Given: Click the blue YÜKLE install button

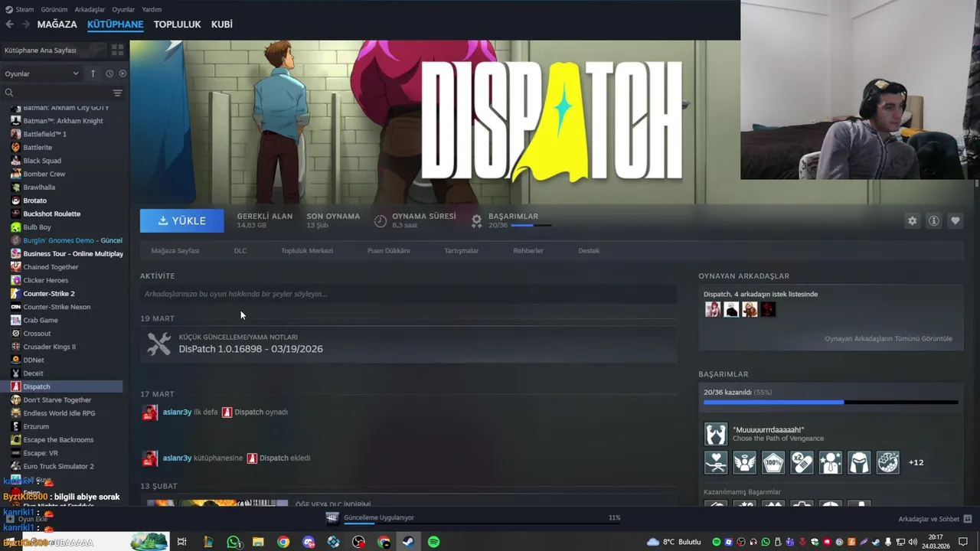Looking at the screenshot, I should pos(182,220).
